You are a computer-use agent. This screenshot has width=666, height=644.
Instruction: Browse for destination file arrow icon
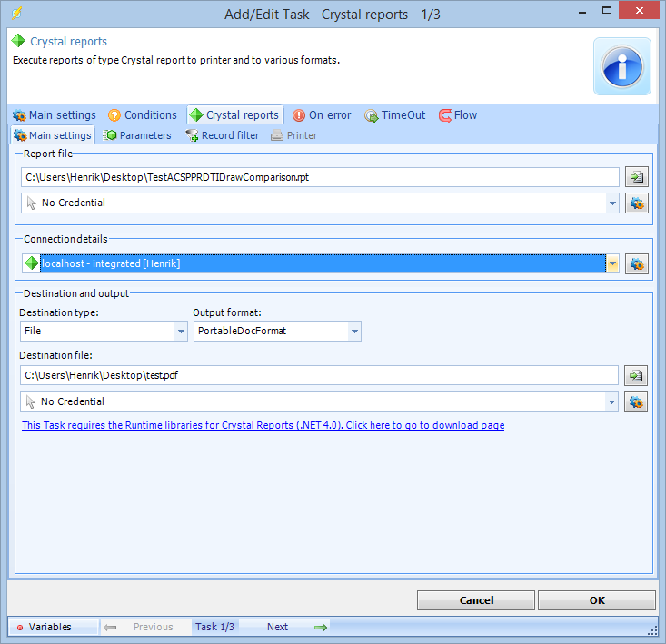636,375
